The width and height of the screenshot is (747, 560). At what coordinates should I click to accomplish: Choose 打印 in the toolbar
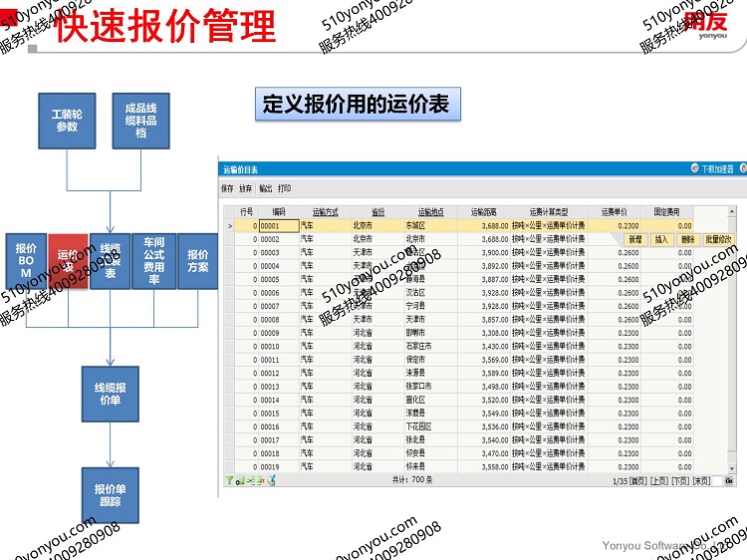(x=285, y=188)
